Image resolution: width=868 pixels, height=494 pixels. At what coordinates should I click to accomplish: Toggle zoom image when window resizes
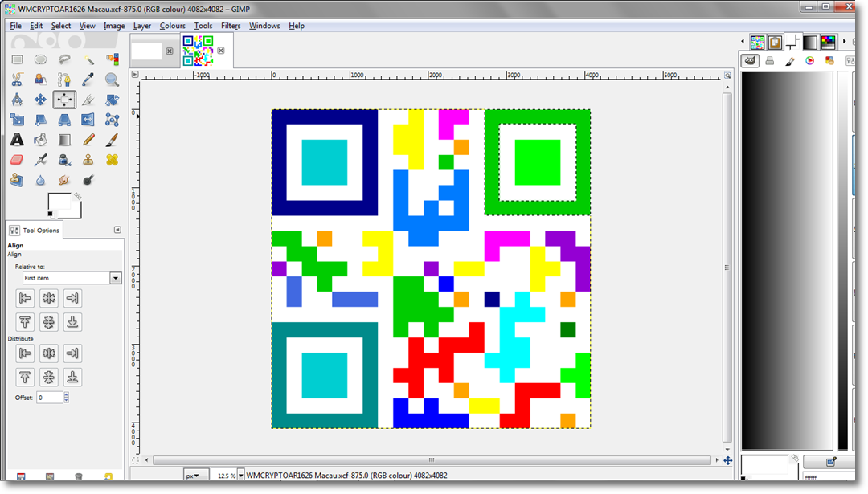click(x=727, y=75)
